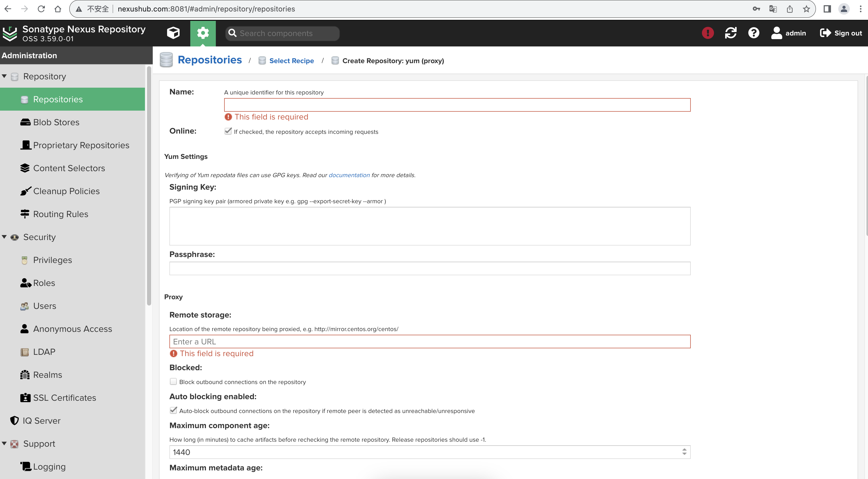This screenshot has width=868, height=479.
Task: Increase Maximum component age with spinner
Action: (684, 450)
